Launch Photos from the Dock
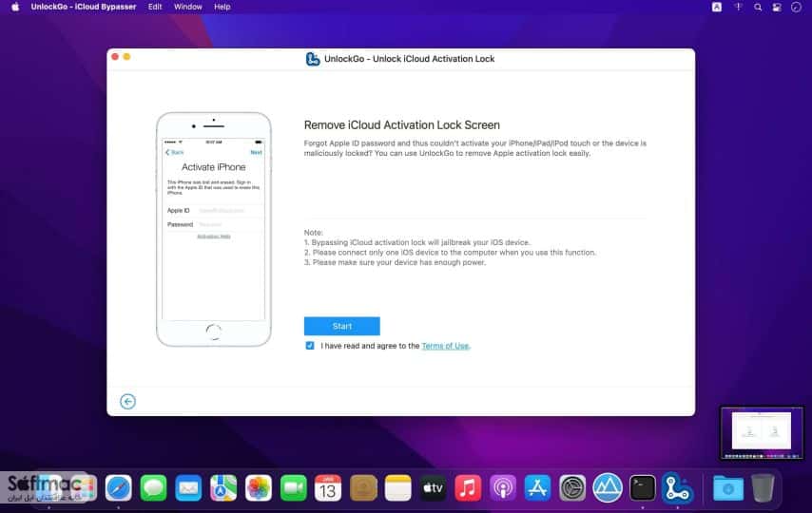 click(x=259, y=487)
